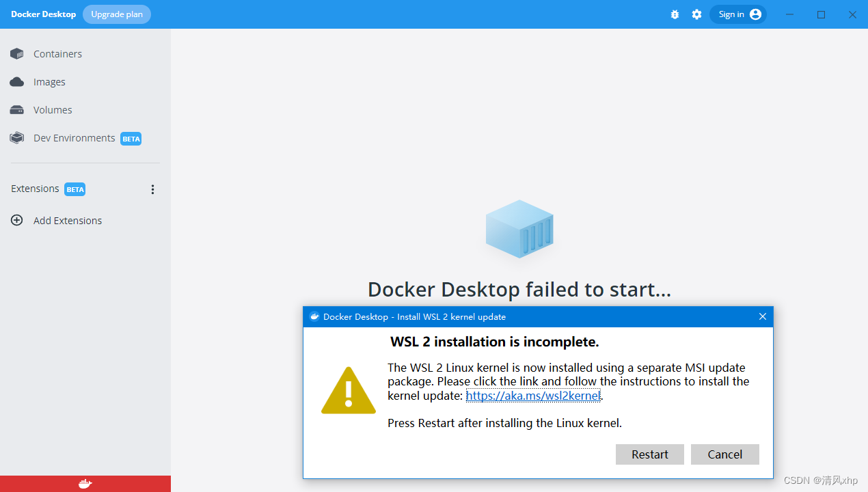The height and width of the screenshot is (492, 868).
Task: Click the Extensions BETA badge
Action: [x=74, y=189]
